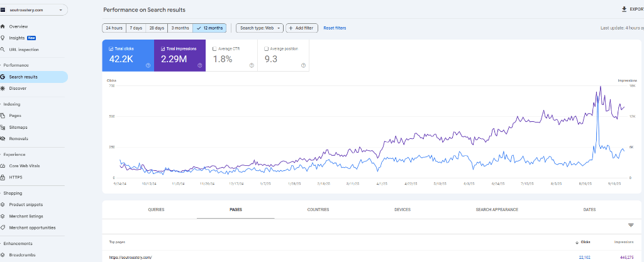Select the Sitemaps icon in sidebar
The image size is (644, 262).
(3, 127)
